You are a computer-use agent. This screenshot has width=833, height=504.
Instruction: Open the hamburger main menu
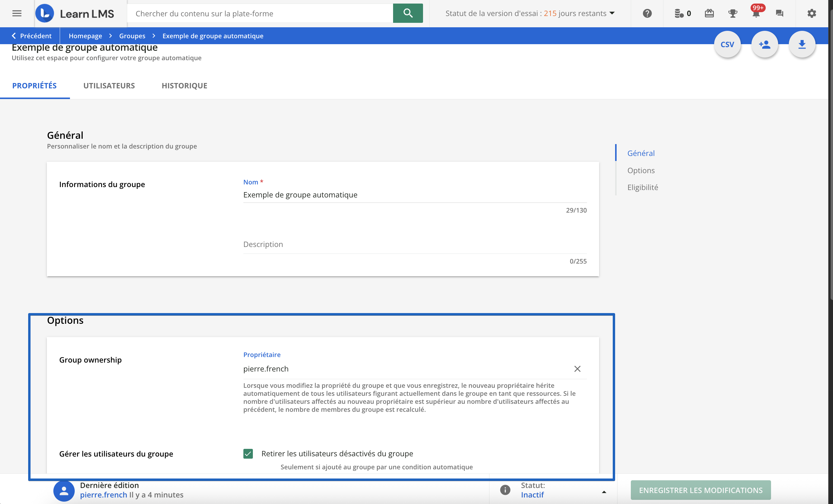[17, 14]
